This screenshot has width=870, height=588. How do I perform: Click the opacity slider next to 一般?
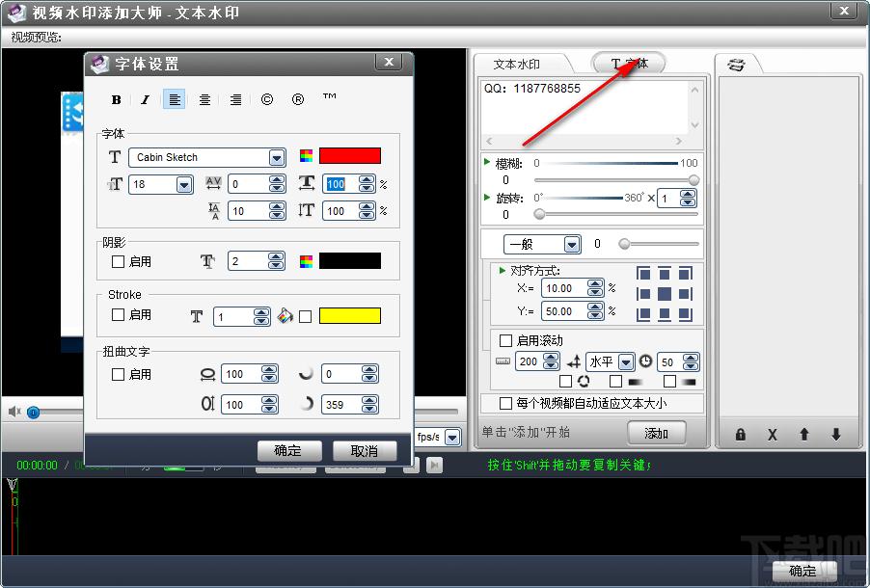point(624,244)
